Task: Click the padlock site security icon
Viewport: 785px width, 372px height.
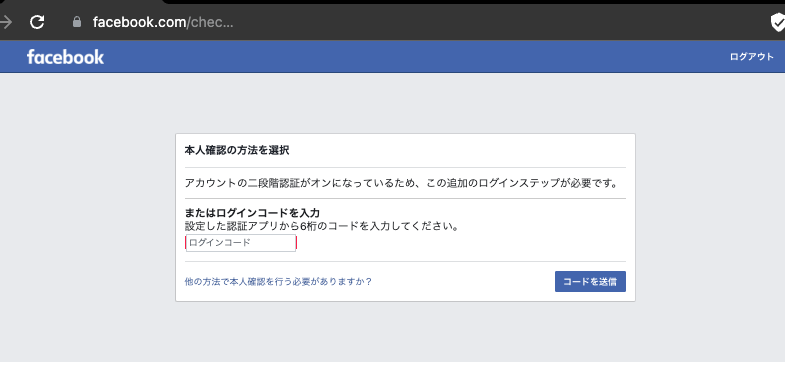Action: [x=77, y=22]
